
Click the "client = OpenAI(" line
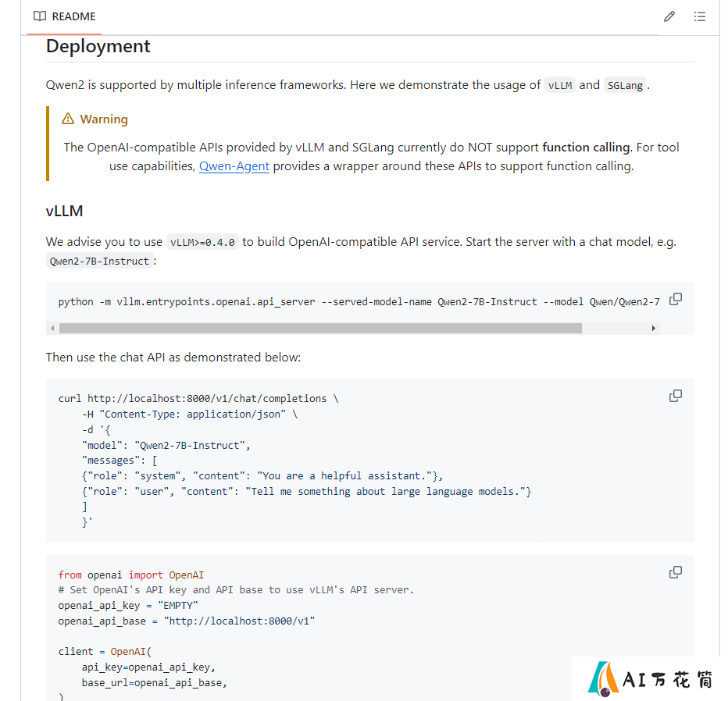tap(105, 652)
